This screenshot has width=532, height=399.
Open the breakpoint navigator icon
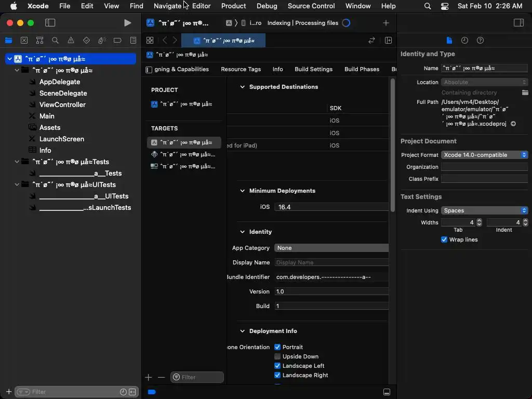coord(117,41)
